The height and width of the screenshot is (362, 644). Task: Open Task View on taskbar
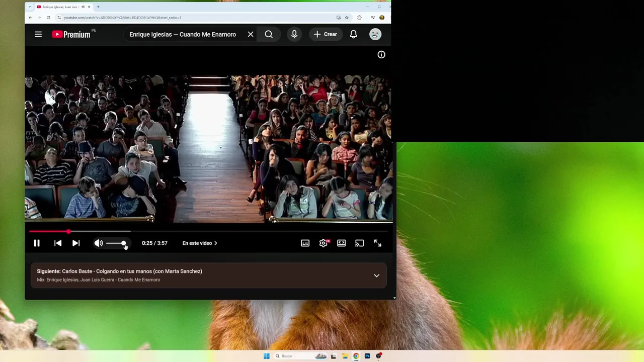click(x=333, y=356)
